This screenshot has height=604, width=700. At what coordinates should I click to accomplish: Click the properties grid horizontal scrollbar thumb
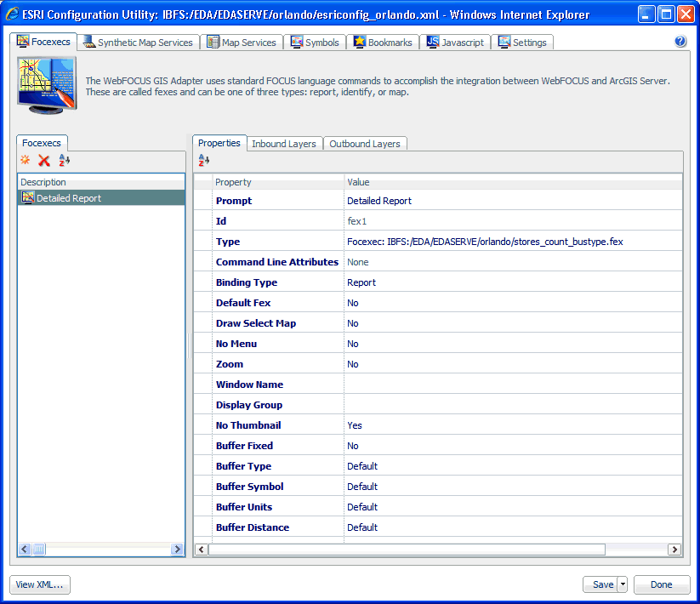coord(407,549)
